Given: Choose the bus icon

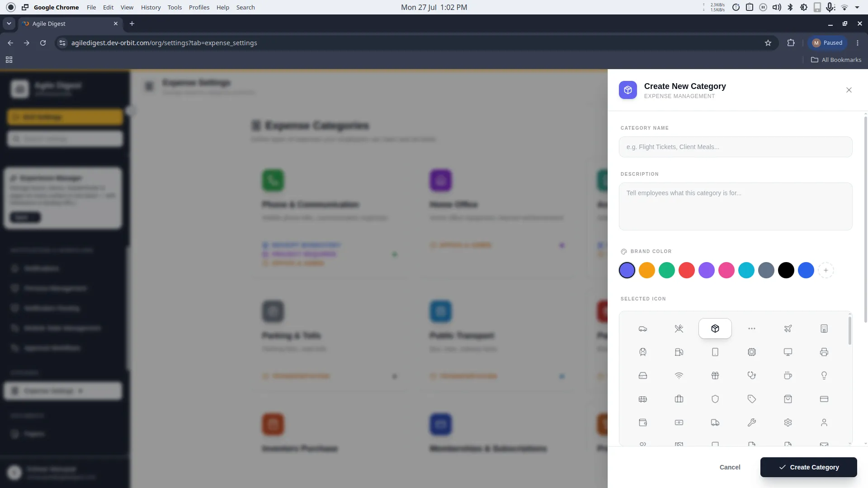Looking at the screenshot, I should click(x=642, y=399).
